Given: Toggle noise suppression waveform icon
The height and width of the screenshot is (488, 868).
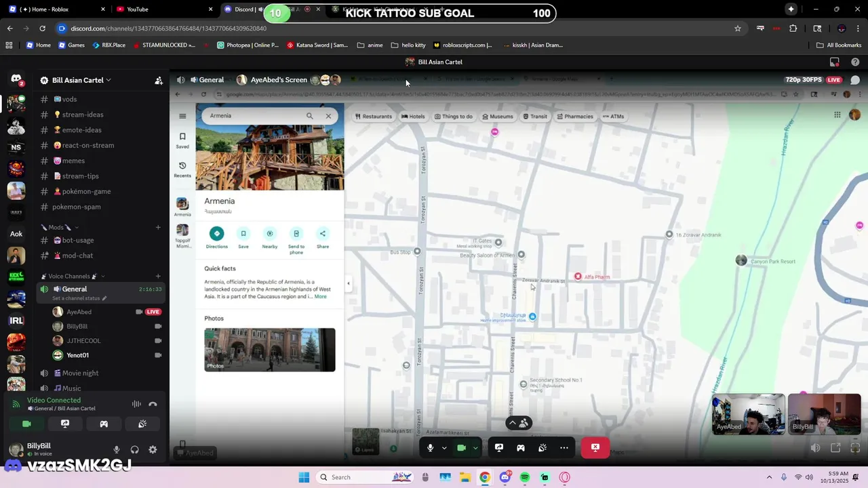Looking at the screenshot, I should [136, 404].
